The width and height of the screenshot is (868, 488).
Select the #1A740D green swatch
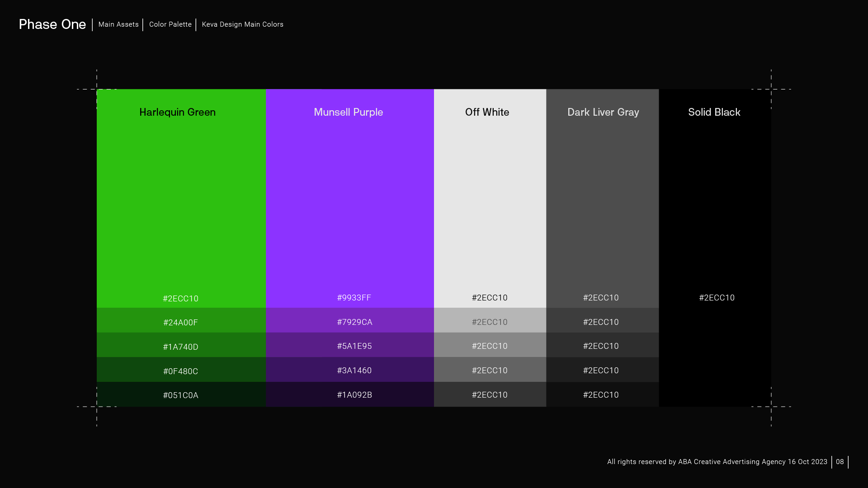180,347
